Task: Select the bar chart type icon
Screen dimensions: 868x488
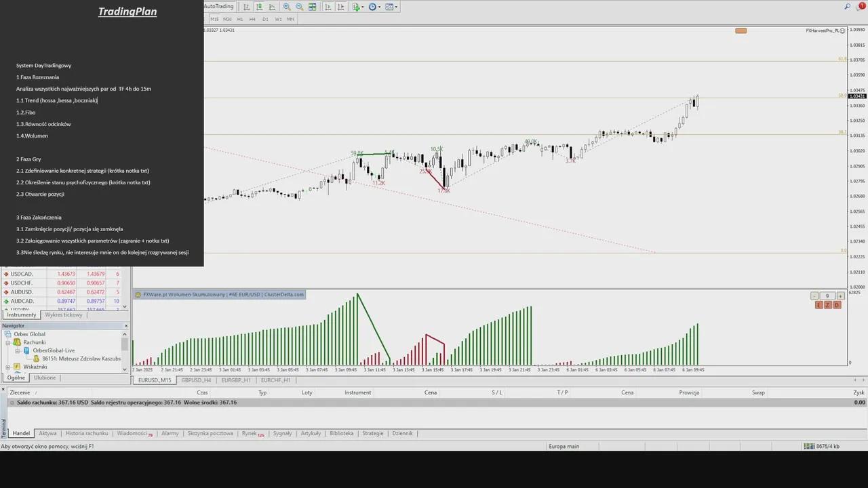Action: click(x=246, y=7)
